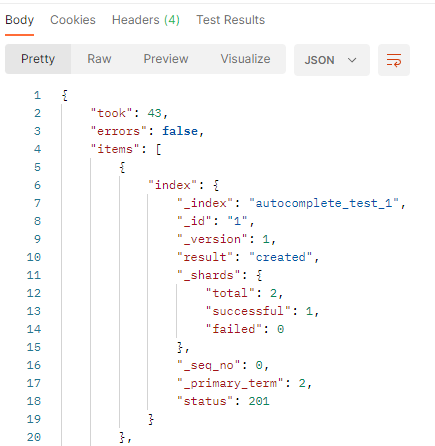Click the "_seq_no" key

pos(209,365)
